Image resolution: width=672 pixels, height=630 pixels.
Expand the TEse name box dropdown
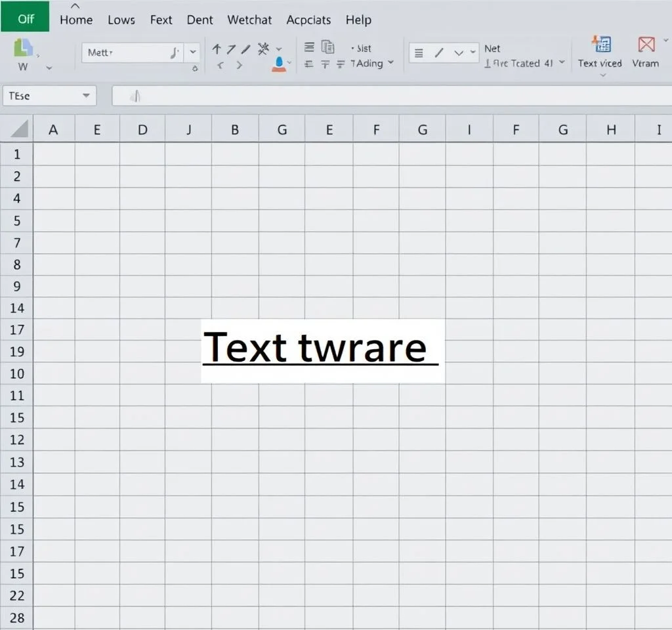pyautogui.click(x=86, y=96)
